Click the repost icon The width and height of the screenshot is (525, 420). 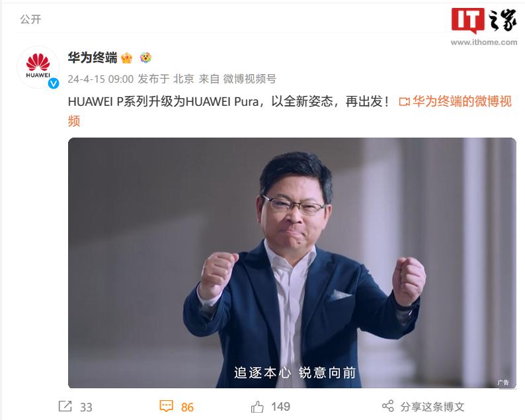pos(65,406)
